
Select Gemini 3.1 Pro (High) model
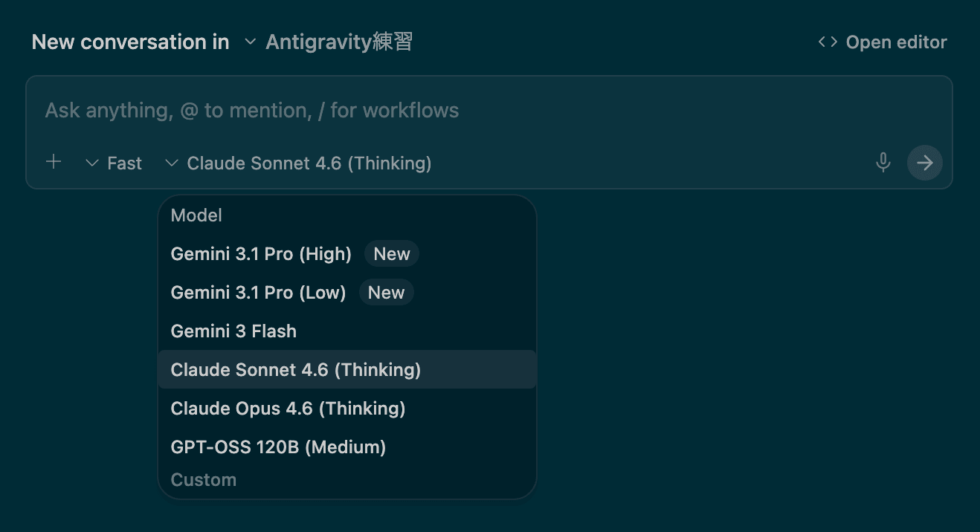[261, 254]
